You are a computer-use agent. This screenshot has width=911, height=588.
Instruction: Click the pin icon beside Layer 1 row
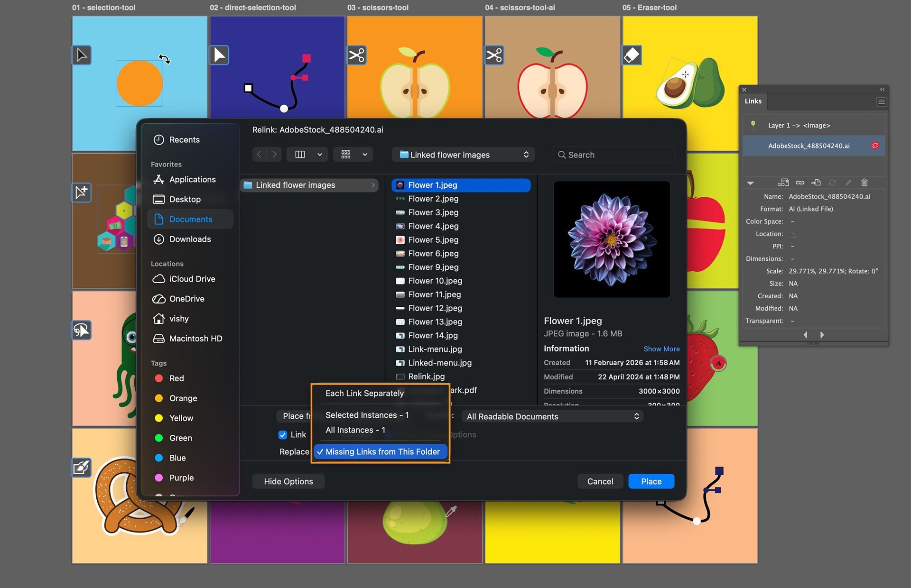click(753, 125)
